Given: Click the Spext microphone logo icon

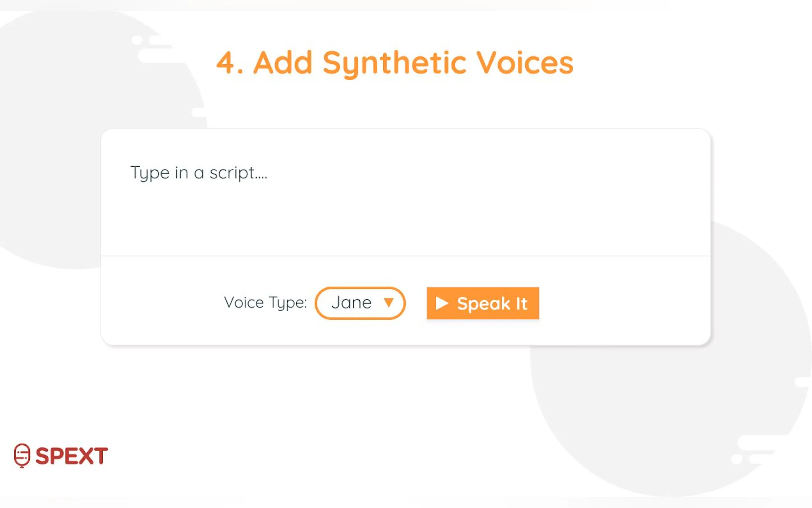Looking at the screenshot, I should pos(22,455).
